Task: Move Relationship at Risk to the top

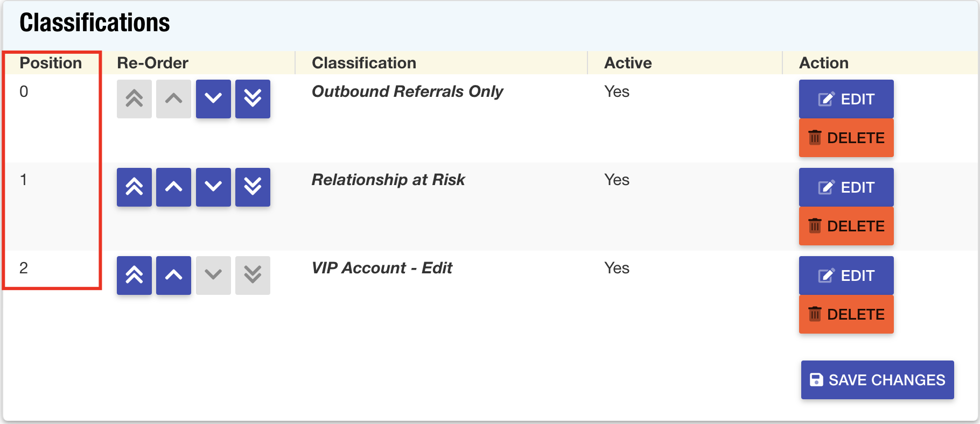Action: click(134, 187)
